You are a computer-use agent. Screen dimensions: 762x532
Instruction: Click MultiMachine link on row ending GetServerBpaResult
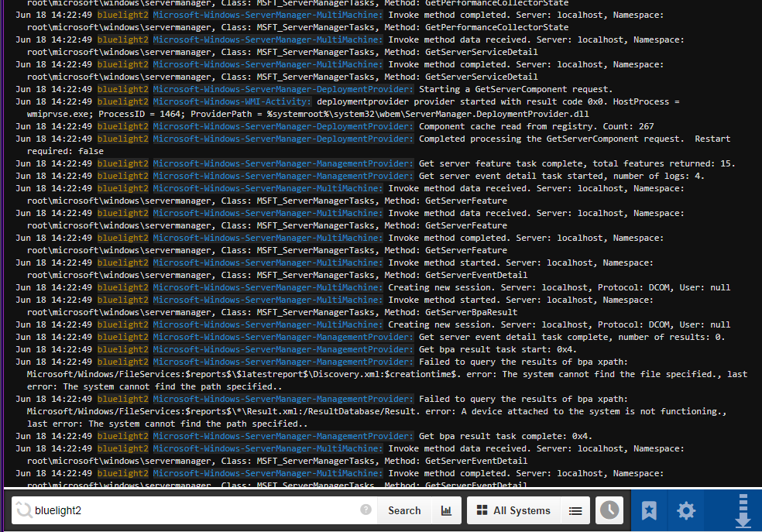(268, 300)
